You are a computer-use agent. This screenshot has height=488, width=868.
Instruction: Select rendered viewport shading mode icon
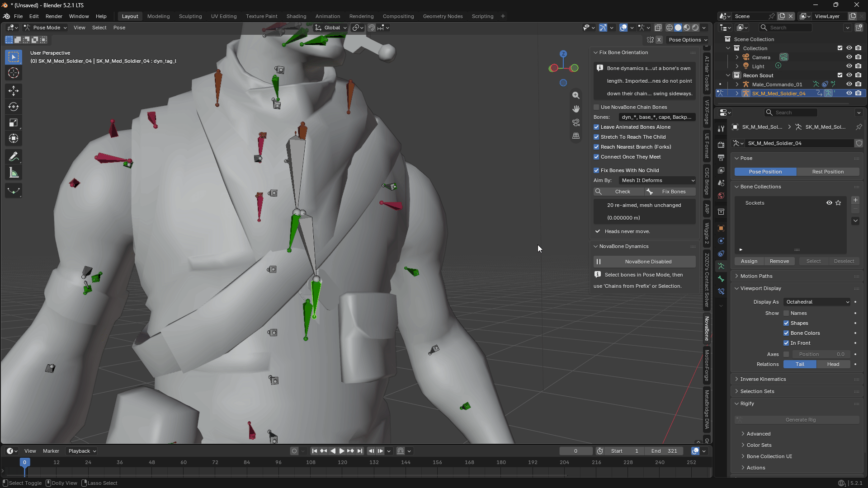(x=695, y=28)
